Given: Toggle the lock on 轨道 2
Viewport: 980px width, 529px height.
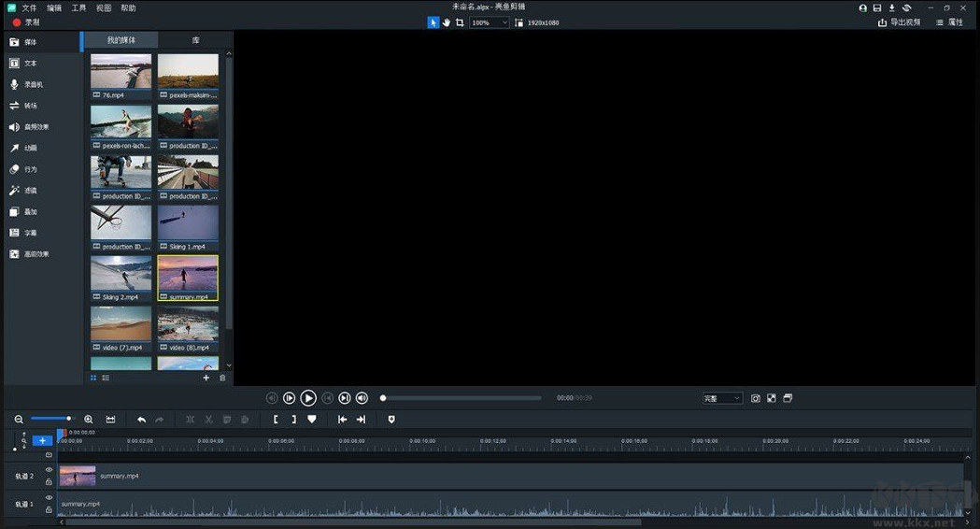Looking at the screenshot, I should click(x=49, y=482).
